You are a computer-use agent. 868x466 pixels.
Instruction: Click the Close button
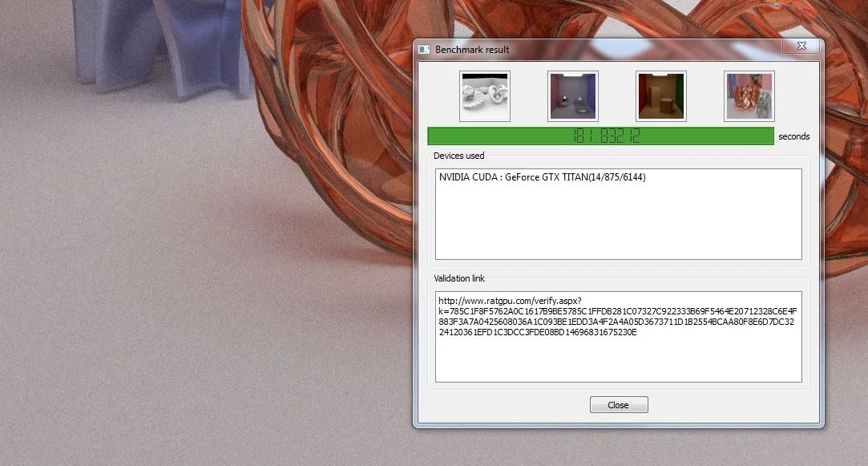619,405
